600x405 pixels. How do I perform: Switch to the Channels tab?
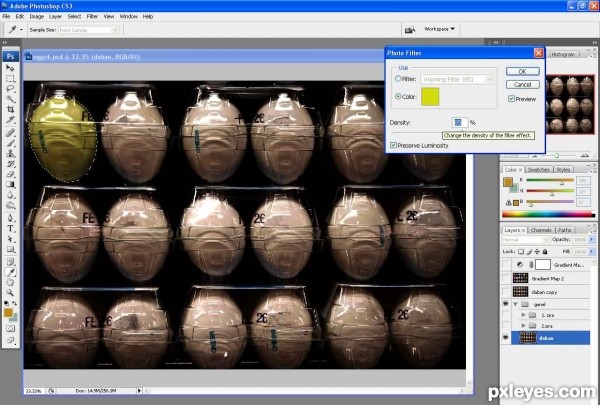[x=541, y=230]
